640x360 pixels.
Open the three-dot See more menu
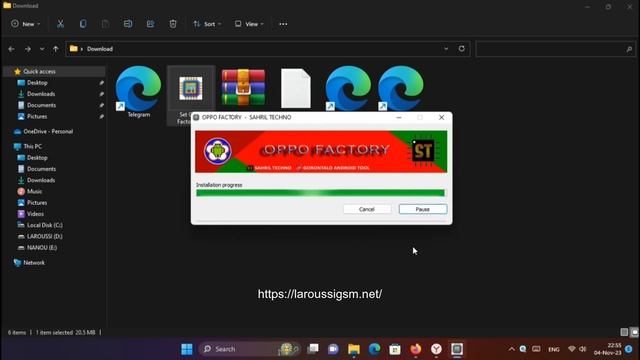coord(283,24)
